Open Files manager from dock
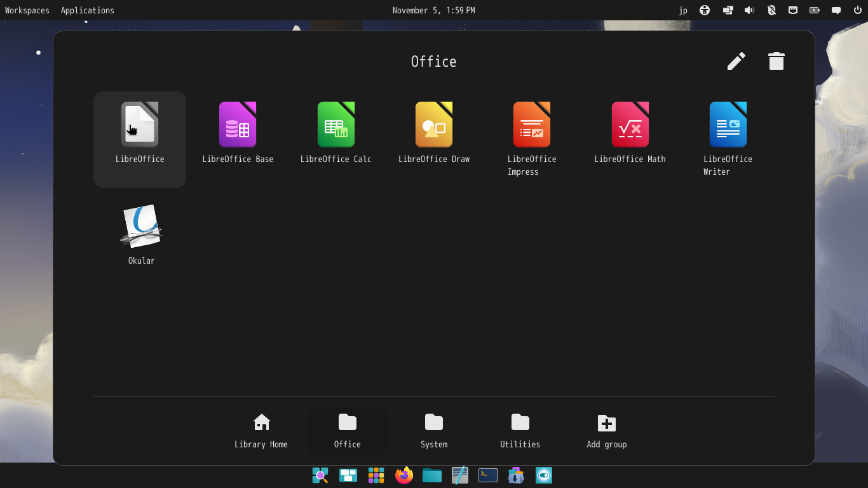This screenshot has width=868, height=488. click(x=432, y=475)
